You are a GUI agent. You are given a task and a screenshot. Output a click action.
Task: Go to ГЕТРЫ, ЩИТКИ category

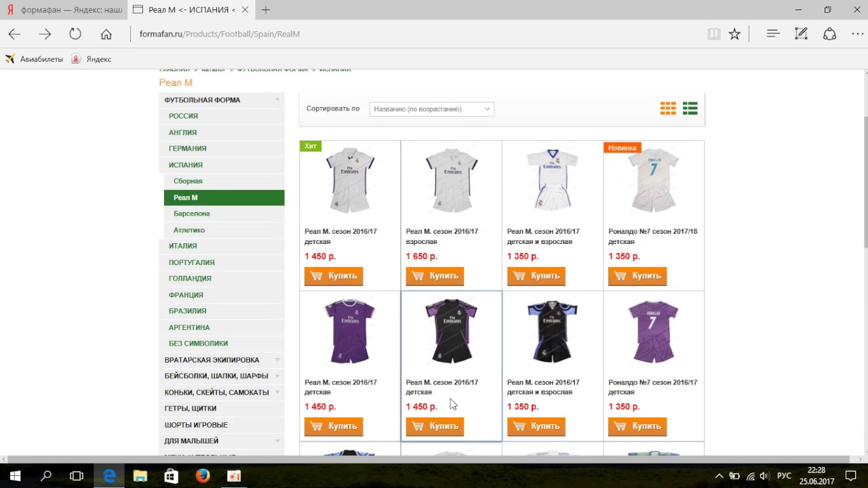point(191,409)
